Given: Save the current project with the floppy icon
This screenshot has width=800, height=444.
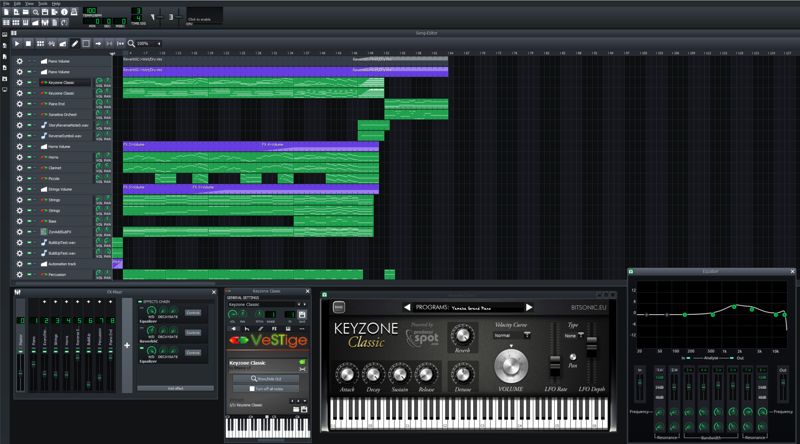Looking at the screenshot, I should pos(45,12).
